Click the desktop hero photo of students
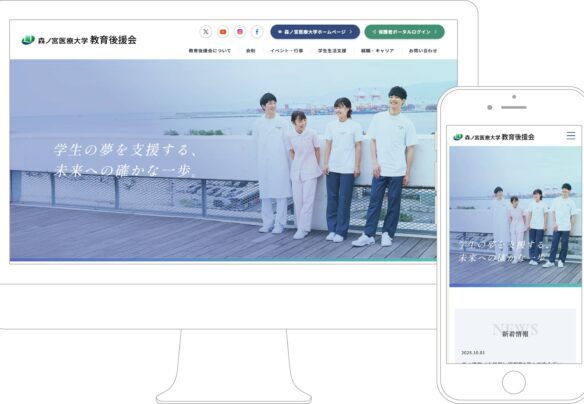The width and height of the screenshot is (584, 404). (234, 160)
